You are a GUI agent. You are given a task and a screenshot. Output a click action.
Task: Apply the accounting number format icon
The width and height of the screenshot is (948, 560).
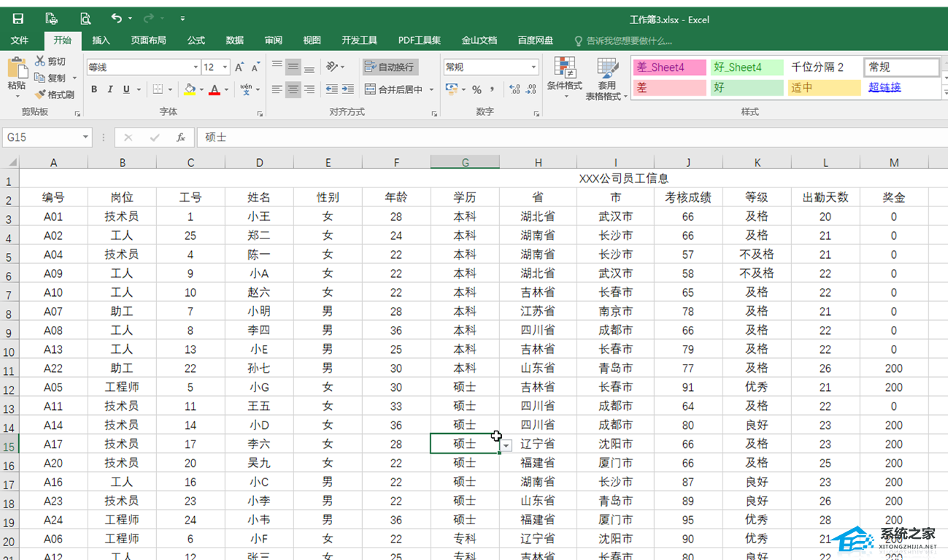451,90
